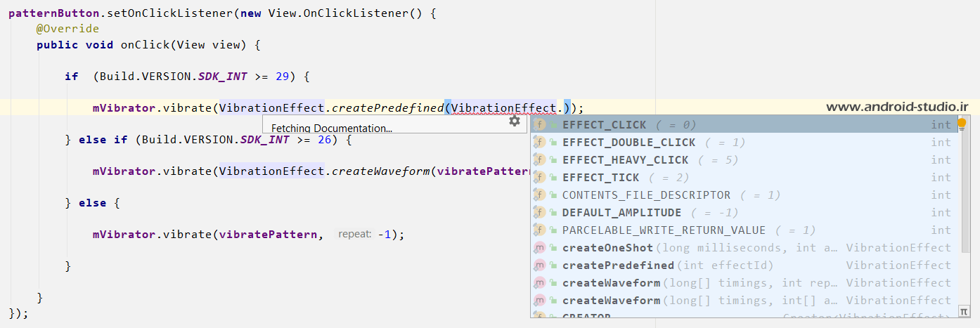The width and height of the screenshot is (980, 328).
Task: Click the Fetching Documentation popup text
Action: point(332,128)
